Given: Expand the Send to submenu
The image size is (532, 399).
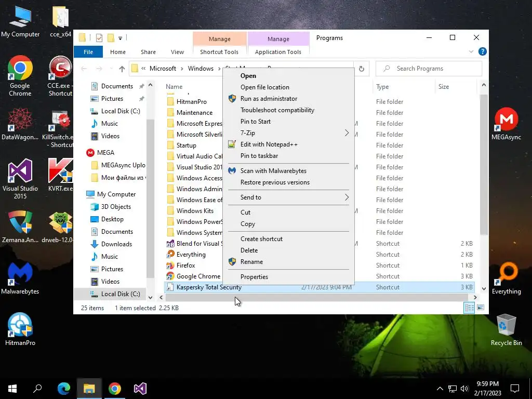Looking at the screenshot, I should (x=347, y=197).
